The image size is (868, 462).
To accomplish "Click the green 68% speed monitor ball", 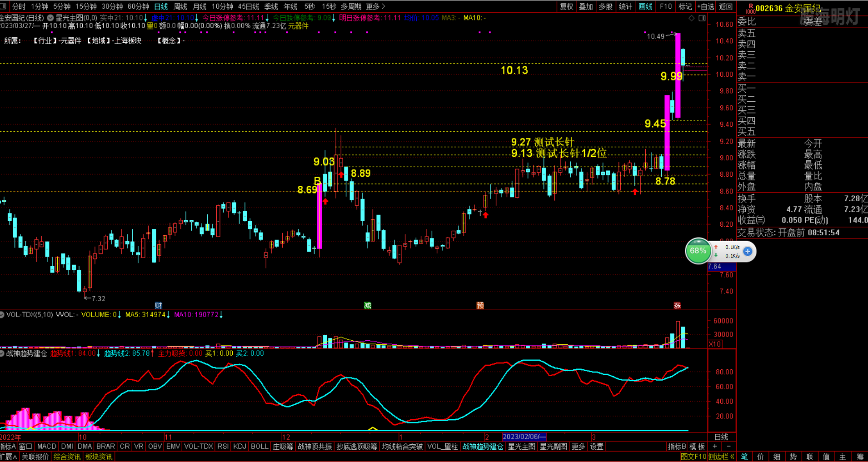I will pyautogui.click(x=698, y=251).
